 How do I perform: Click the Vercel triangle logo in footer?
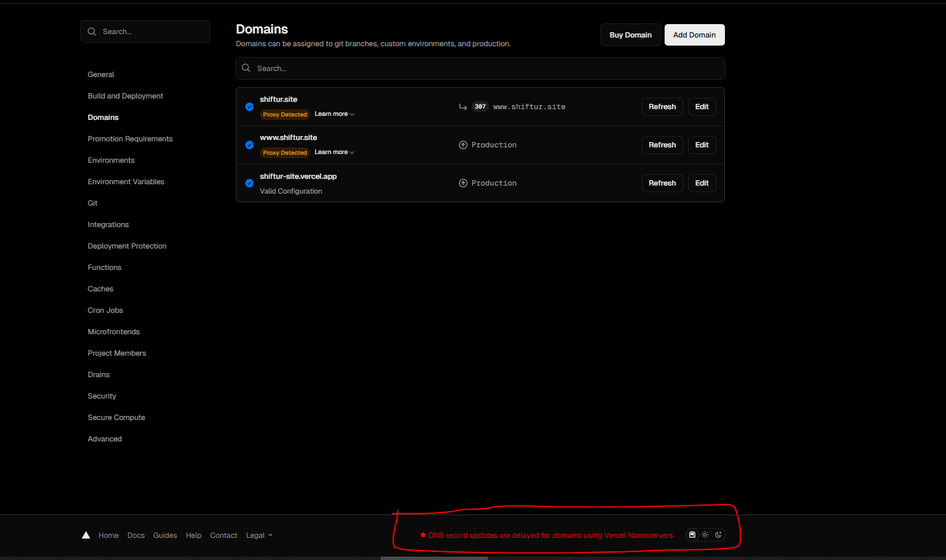point(86,535)
